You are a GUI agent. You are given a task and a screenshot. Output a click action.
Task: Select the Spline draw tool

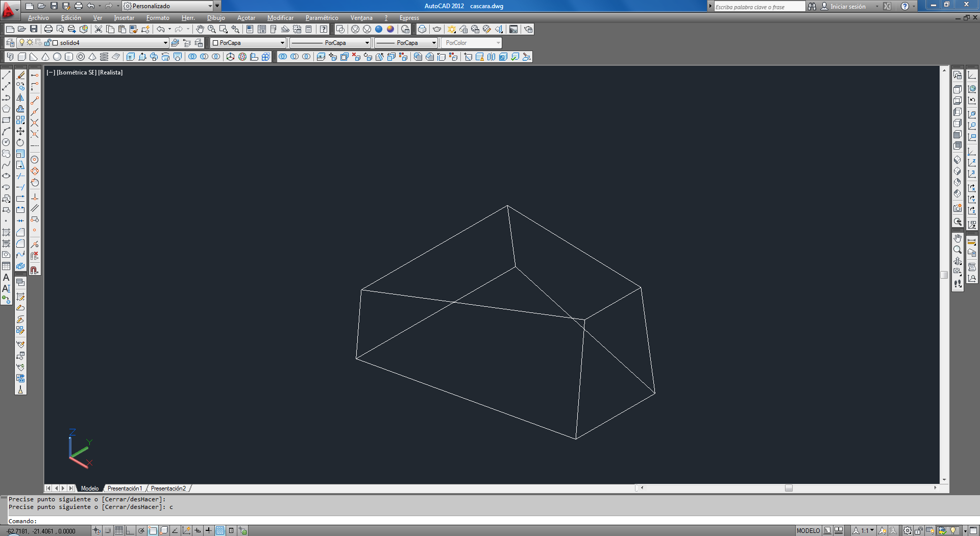(6, 165)
